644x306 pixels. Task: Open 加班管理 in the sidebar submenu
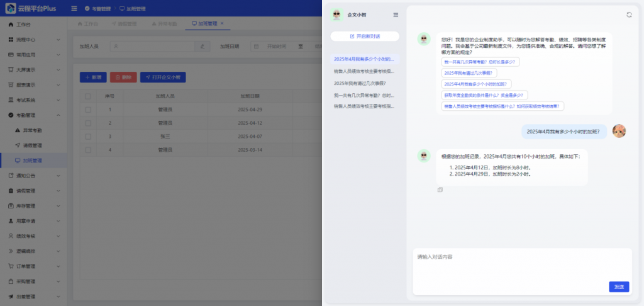[33, 161]
